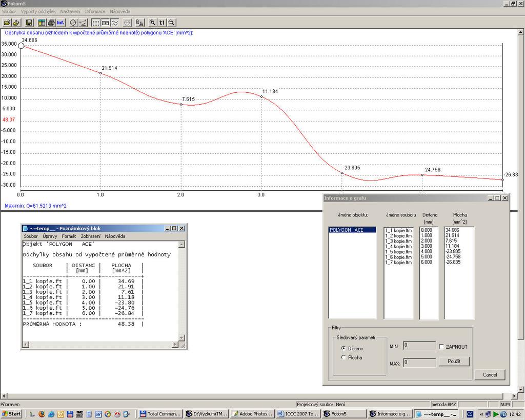Select the Plocha radio button

[x=344, y=357]
